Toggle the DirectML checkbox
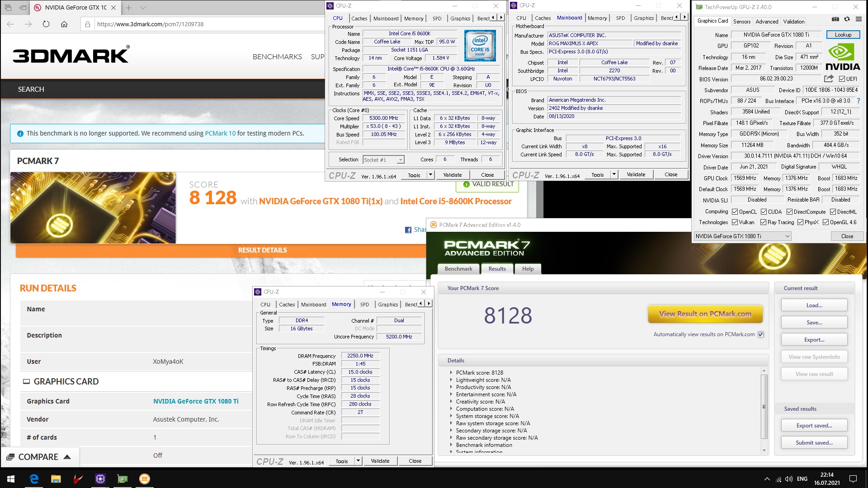Viewport: 868px width, 488px height. pos(833,212)
